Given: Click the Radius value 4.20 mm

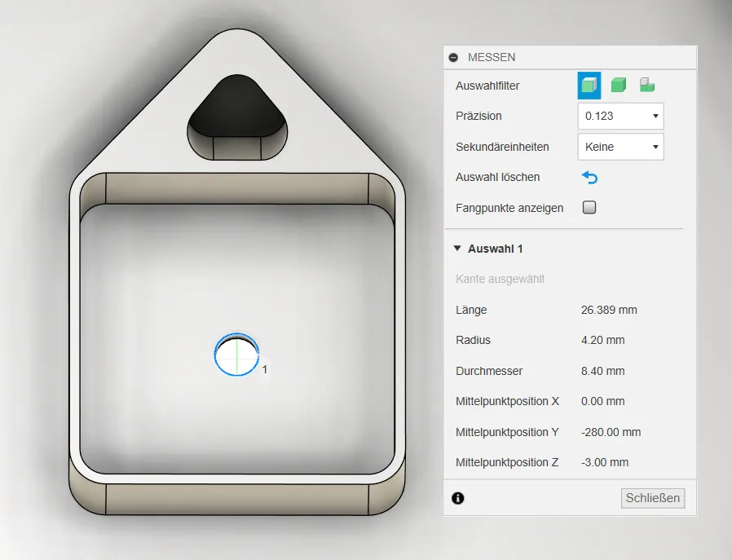Looking at the screenshot, I should pyautogui.click(x=603, y=340).
